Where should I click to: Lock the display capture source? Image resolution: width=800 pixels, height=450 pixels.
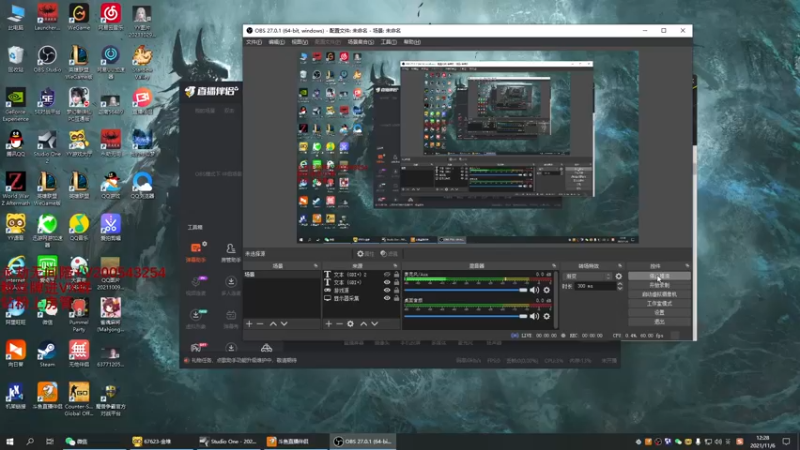click(396, 298)
